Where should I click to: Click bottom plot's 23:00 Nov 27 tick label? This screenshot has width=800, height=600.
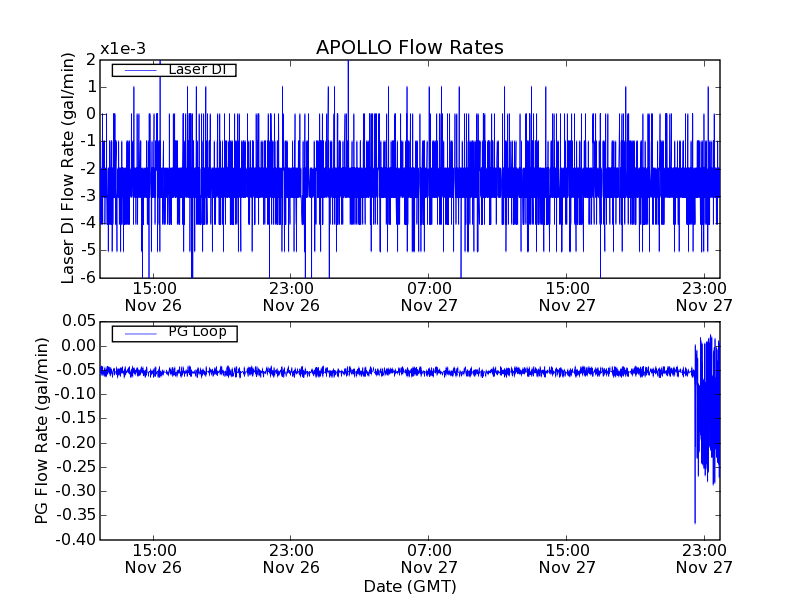click(x=704, y=558)
